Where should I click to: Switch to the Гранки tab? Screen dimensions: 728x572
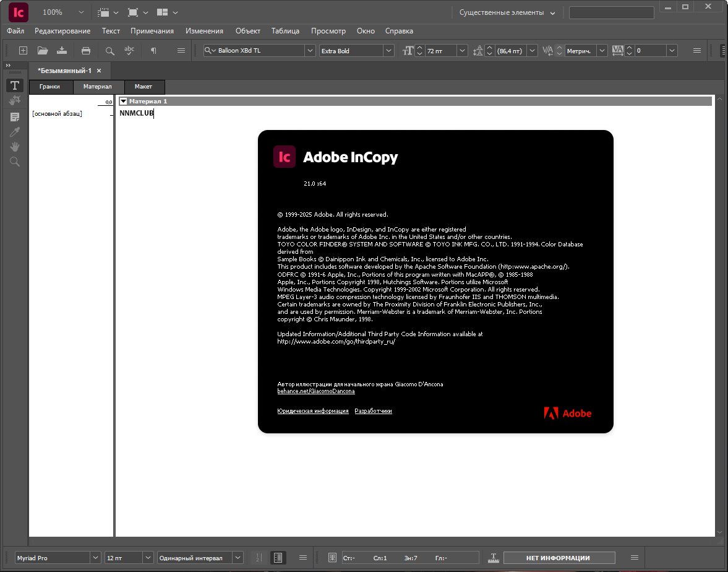point(51,87)
